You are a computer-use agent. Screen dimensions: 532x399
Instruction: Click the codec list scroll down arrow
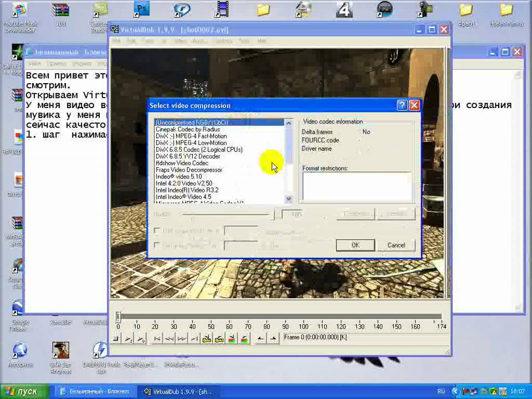[x=289, y=199]
